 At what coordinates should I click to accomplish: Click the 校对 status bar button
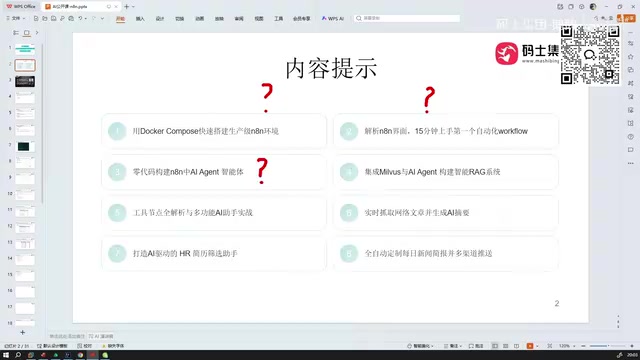85,346
